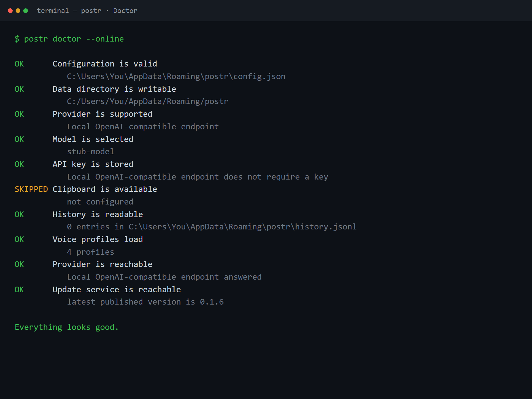The image size is (532, 399).
Task: Click the "Clipboard is available" line
Action: (105, 189)
